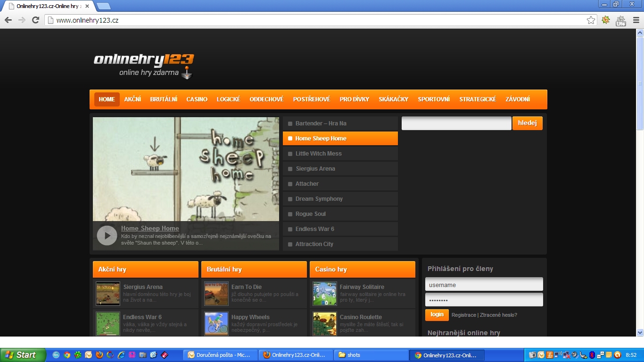
Task: Launch ICQ green flower icon in quick launch
Action: click(x=78, y=355)
